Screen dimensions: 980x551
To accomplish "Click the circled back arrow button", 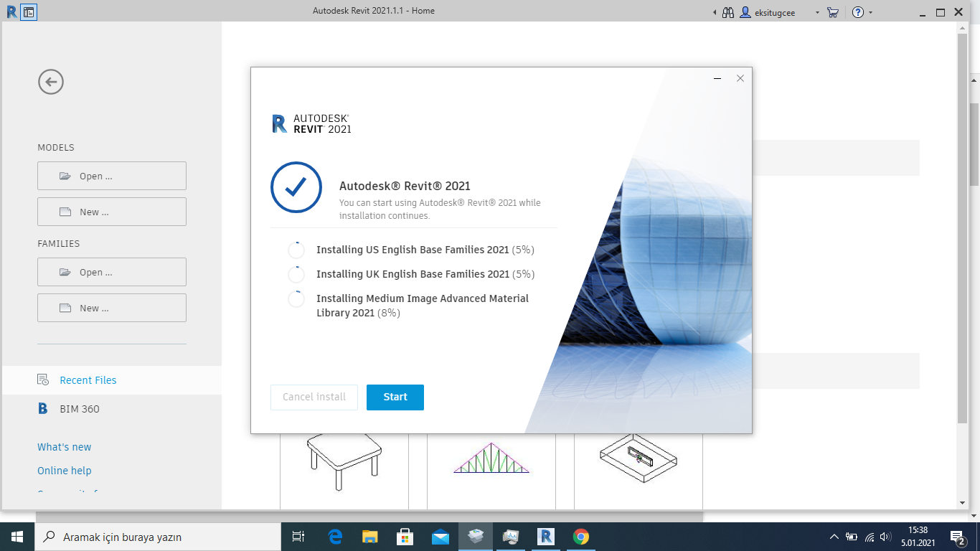I will pyautogui.click(x=51, y=82).
